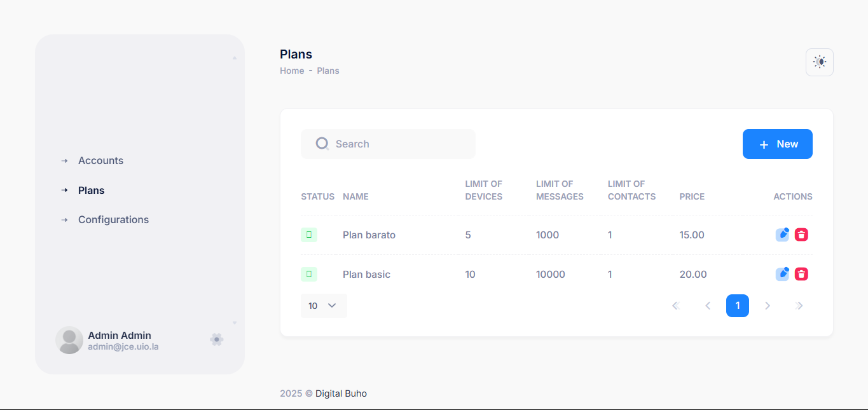Viewport: 868px width, 410px height.
Task: Follow the Home breadcrumb link
Action: coord(292,71)
